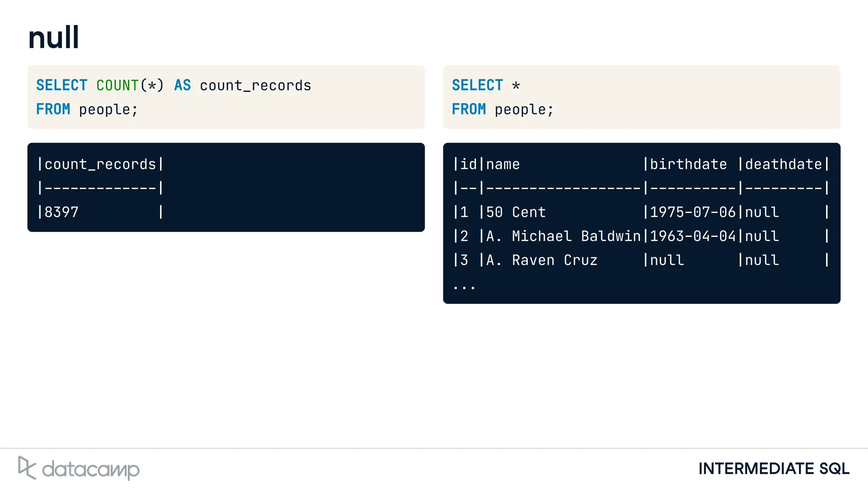Click the birthdate column header

[x=688, y=164]
